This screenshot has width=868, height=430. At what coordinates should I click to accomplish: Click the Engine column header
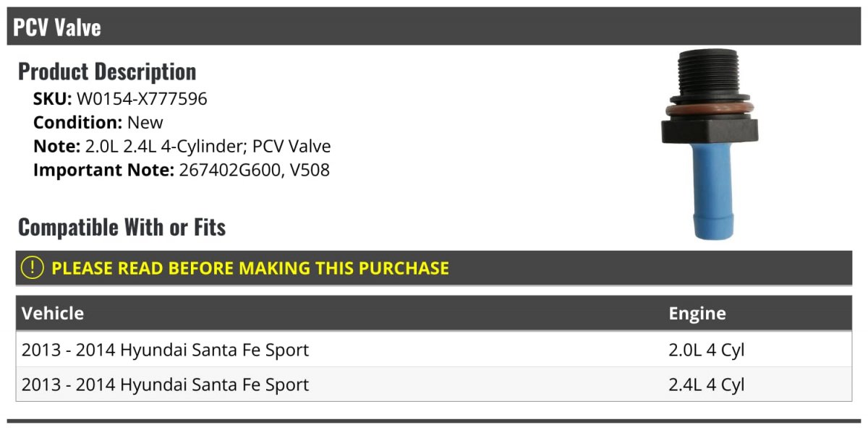[x=697, y=313]
